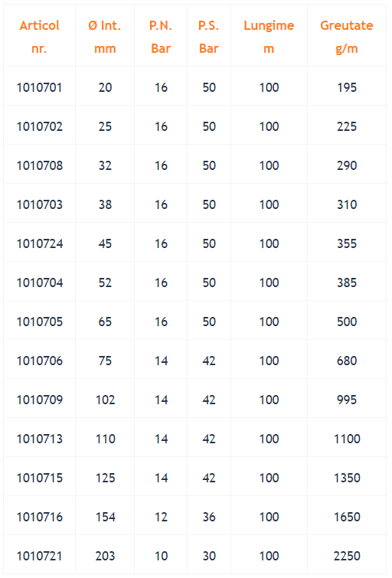Click article number 1010715 cell
Image resolution: width=392 pixels, height=578 pixels.
tap(40, 478)
